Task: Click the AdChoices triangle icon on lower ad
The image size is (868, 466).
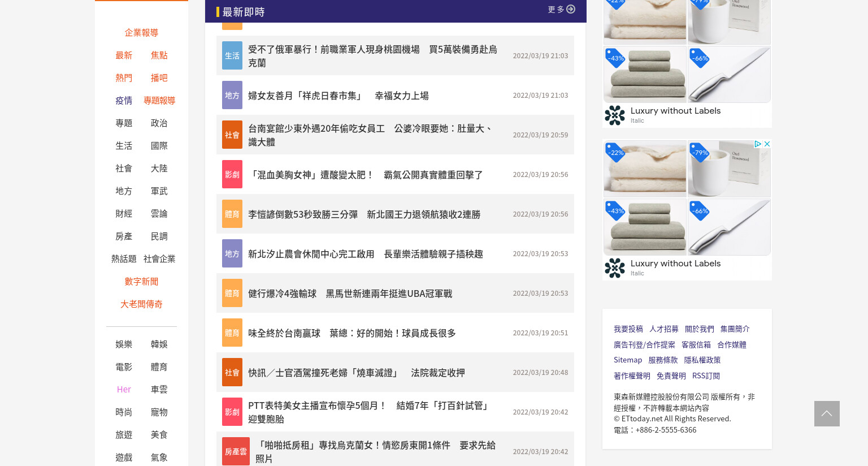Action: [758, 144]
